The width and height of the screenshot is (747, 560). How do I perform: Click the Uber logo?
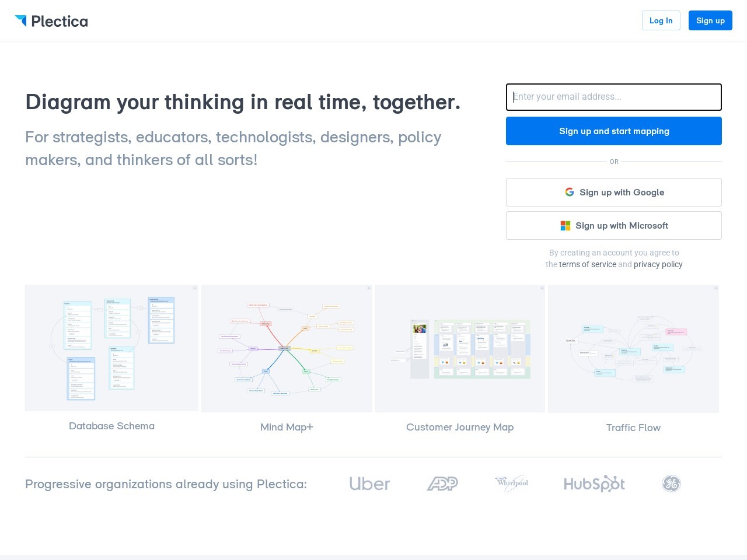point(369,484)
